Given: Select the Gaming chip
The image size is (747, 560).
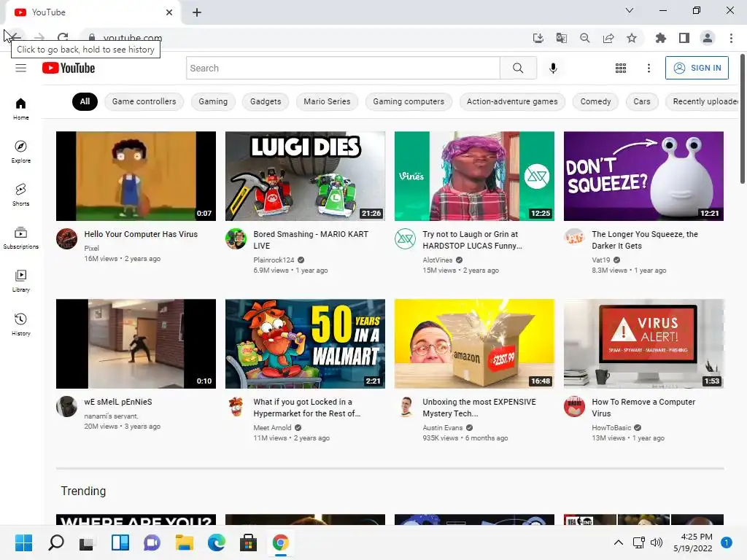Looking at the screenshot, I should coord(213,101).
